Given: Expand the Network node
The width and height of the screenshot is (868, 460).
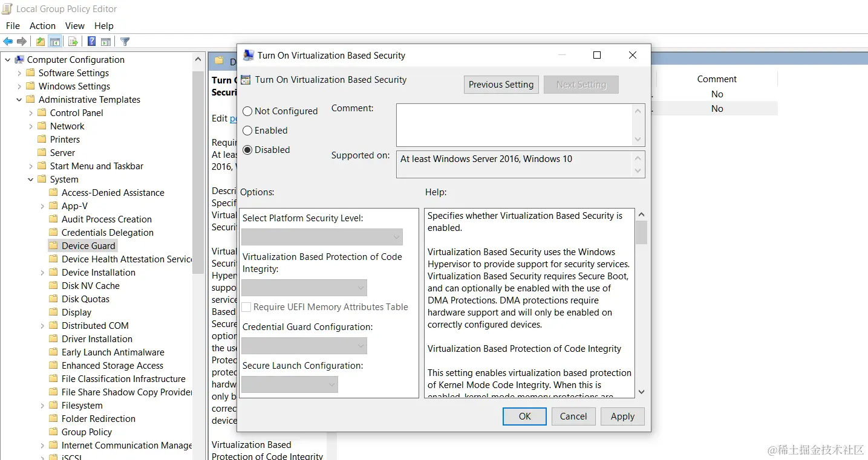Looking at the screenshot, I should [x=31, y=126].
